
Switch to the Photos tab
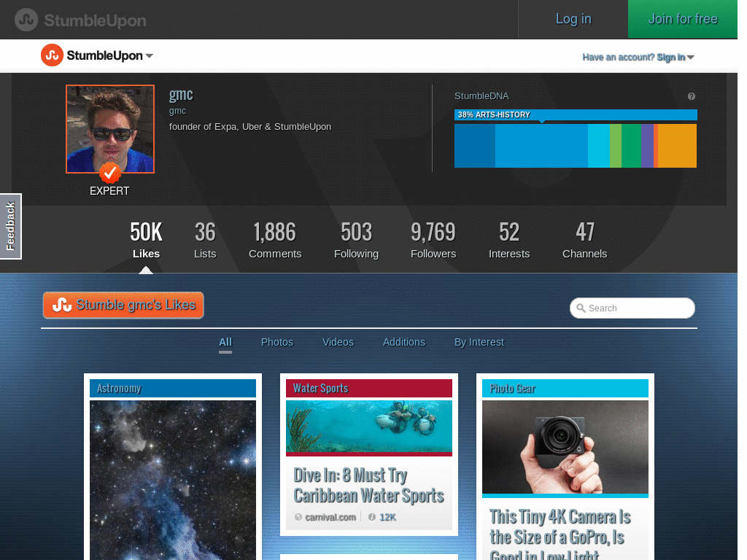(x=277, y=342)
